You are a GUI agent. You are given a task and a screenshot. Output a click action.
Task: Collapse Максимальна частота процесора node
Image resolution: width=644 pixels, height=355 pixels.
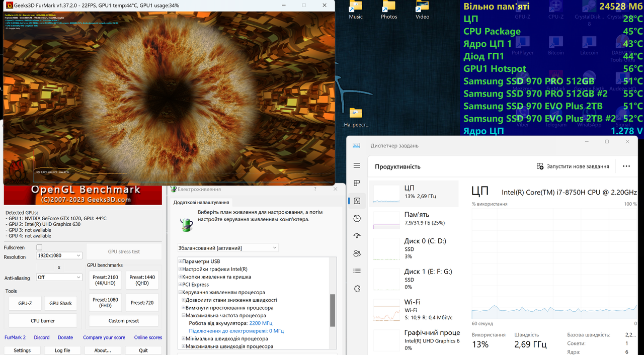tap(183, 315)
